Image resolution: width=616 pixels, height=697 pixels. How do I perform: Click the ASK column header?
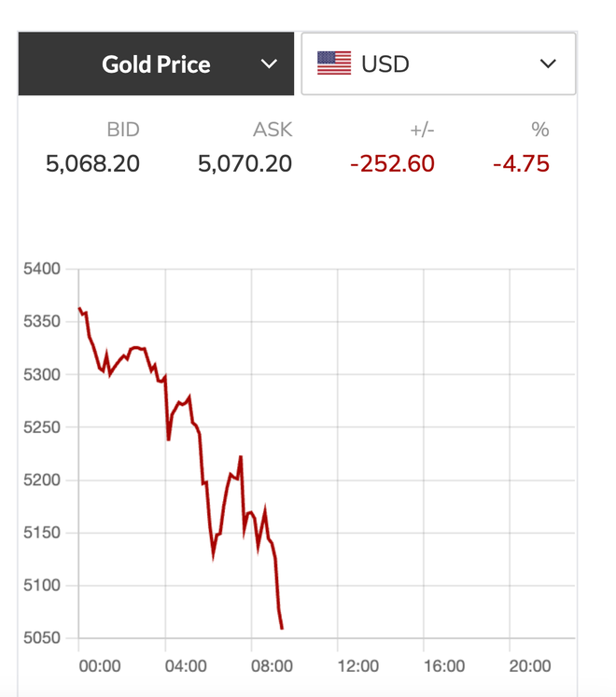272,131
